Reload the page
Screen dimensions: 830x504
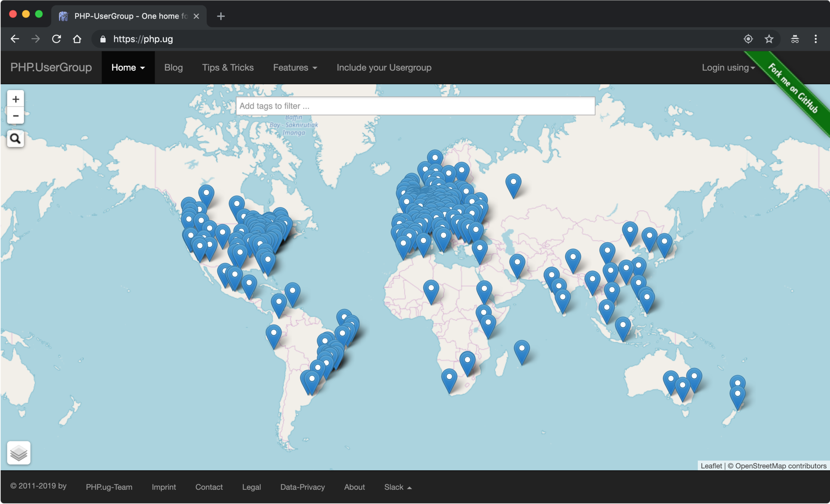(56, 39)
